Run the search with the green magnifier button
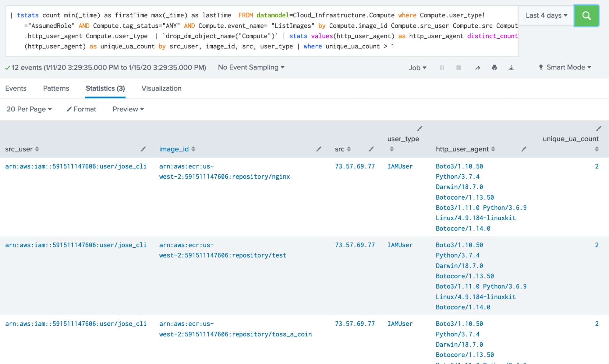 pyautogui.click(x=586, y=16)
